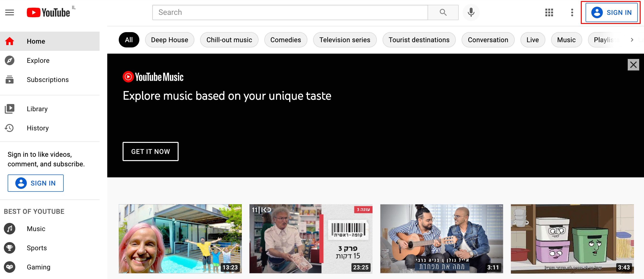Filter by Live chip

coord(532,40)
